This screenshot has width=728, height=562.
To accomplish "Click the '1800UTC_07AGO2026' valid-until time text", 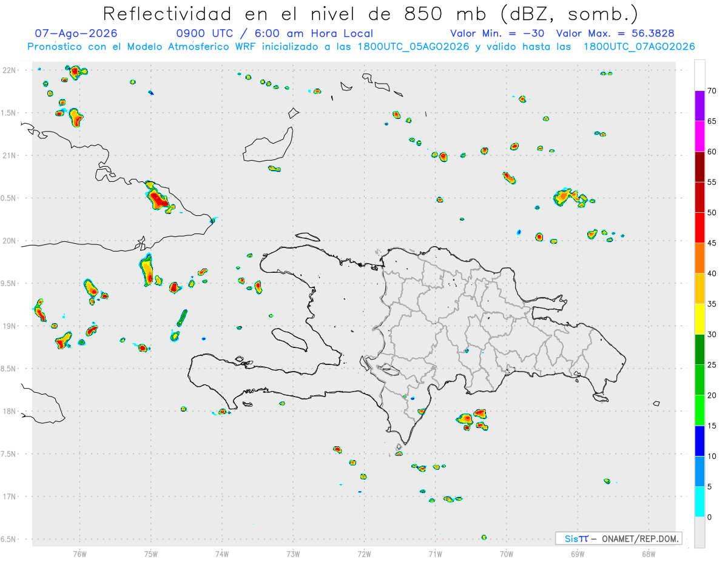I will (x=639, y=46).
